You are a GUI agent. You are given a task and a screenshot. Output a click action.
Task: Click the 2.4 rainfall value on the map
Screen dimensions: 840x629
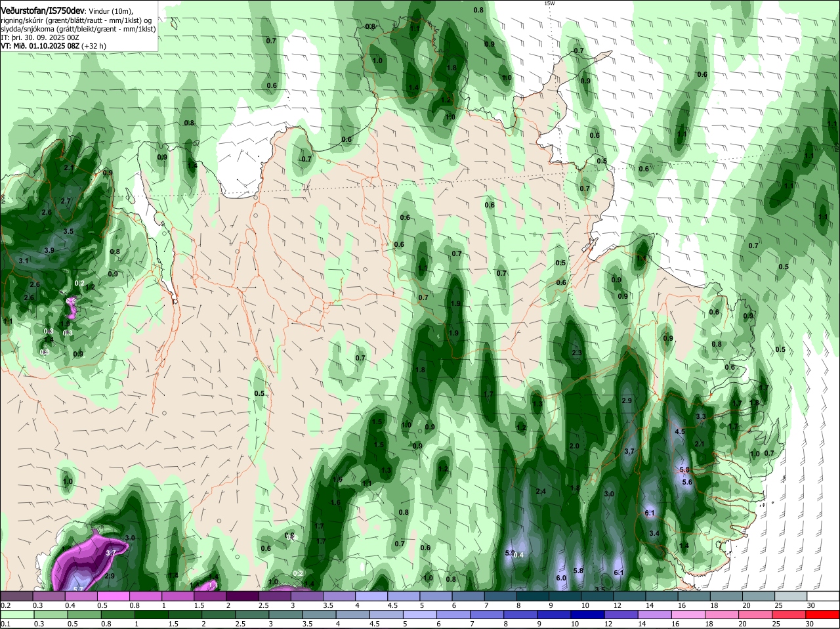541,491
